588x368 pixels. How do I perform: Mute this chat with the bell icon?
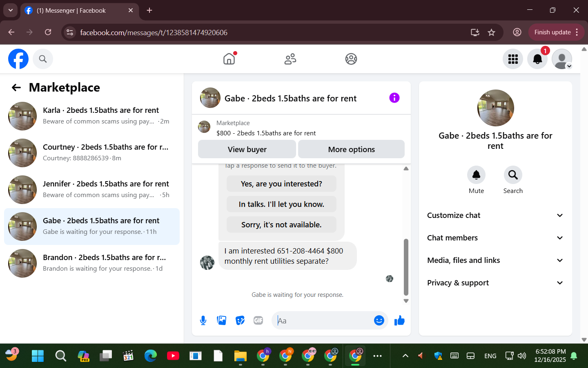[476, 175]
